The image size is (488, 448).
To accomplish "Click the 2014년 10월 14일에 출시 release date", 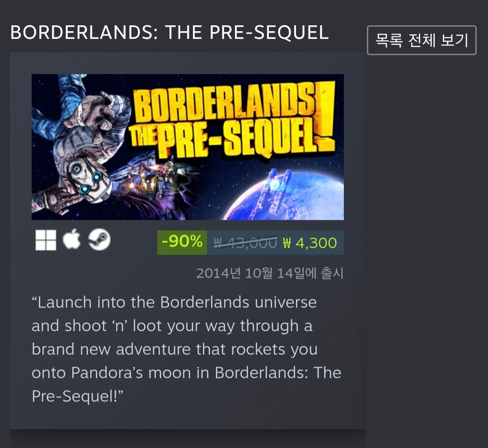I will 270,273.
